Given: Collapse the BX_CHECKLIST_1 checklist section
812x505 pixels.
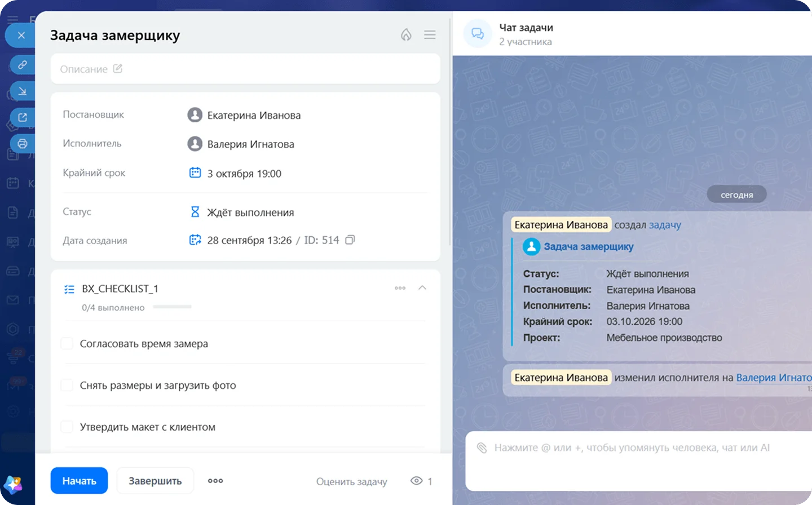Looking at the screenshot, I should pyautogui.click(x=422, y=288).
